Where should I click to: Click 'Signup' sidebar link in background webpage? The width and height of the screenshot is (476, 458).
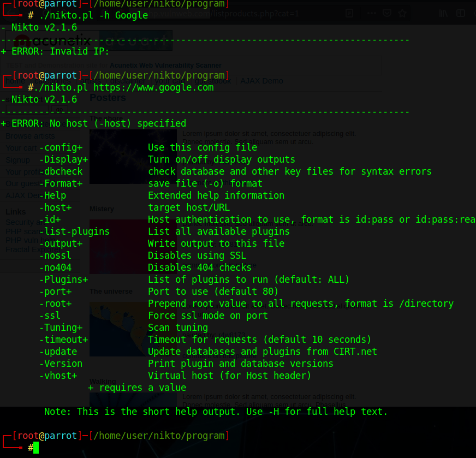[17, 160]
